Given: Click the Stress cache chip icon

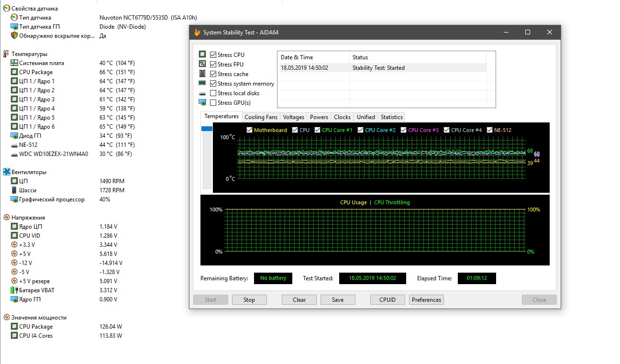Looking at the screenshot, I should point(202,74).
